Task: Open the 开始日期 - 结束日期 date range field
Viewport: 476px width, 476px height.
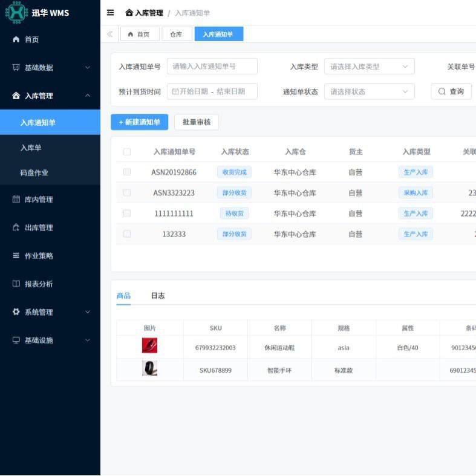Action: pyautogui.click(x=212, y=91)
